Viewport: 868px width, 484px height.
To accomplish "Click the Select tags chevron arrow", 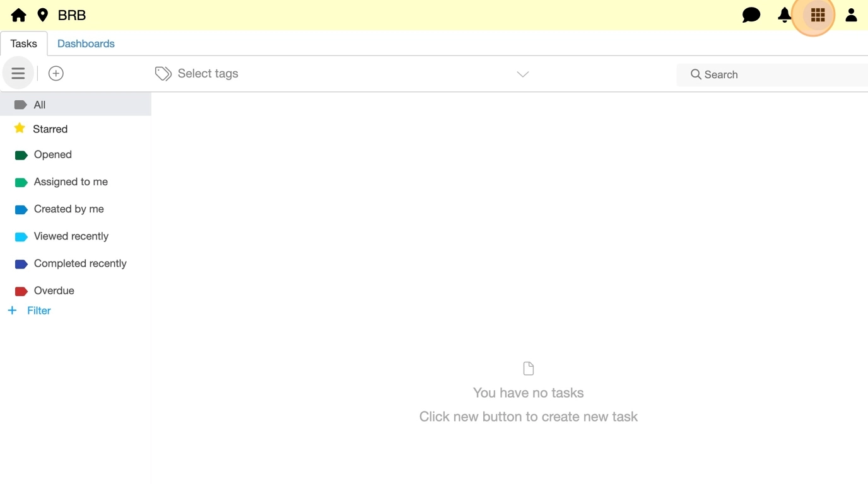I will [x=522, y=74].
